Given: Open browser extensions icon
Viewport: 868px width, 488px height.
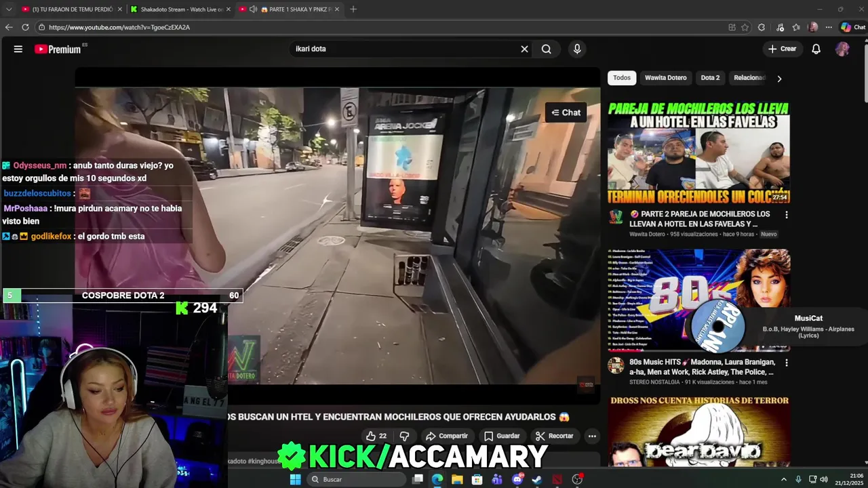Looking at the screenshot, I should (x=762, y=27).
